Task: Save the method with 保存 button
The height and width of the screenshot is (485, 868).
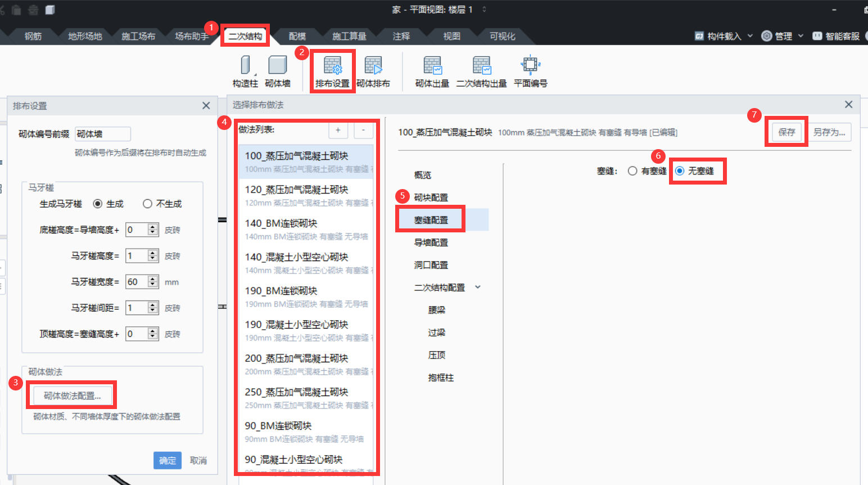Action: coord(786,132)
